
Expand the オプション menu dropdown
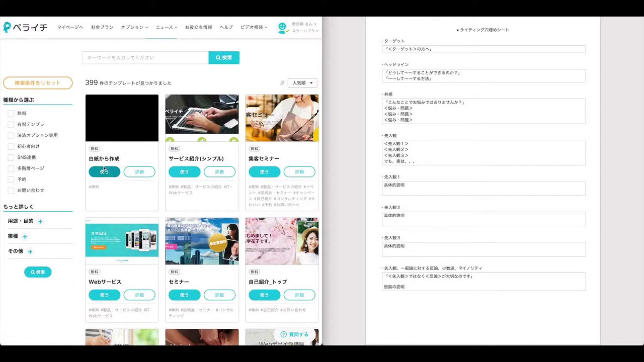[x=134, y=27]
